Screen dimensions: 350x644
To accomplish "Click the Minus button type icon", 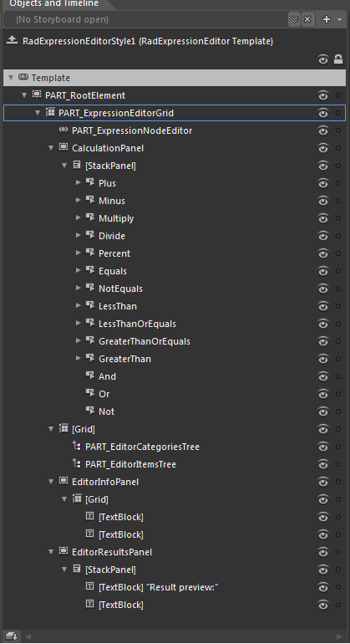I will pos(90,201).
